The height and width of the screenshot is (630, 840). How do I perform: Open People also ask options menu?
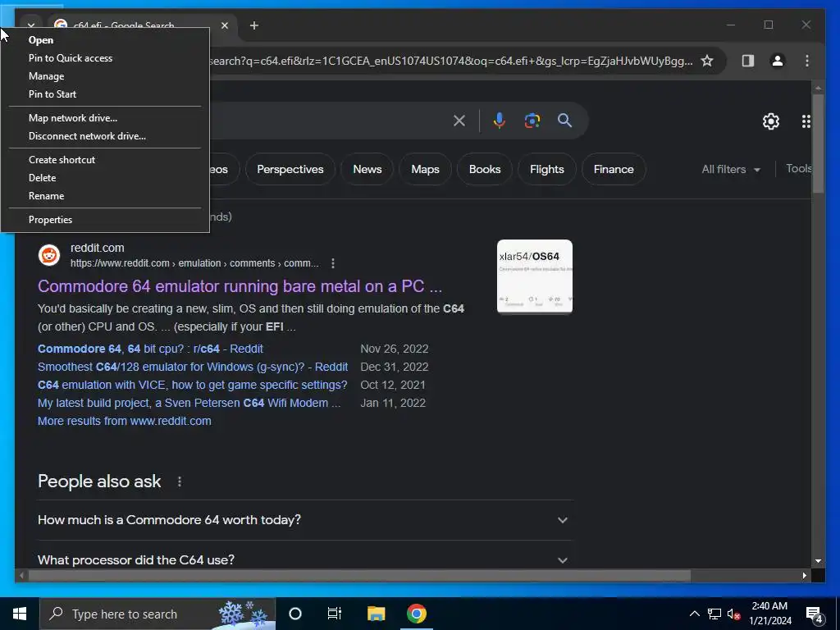point(180,482)
